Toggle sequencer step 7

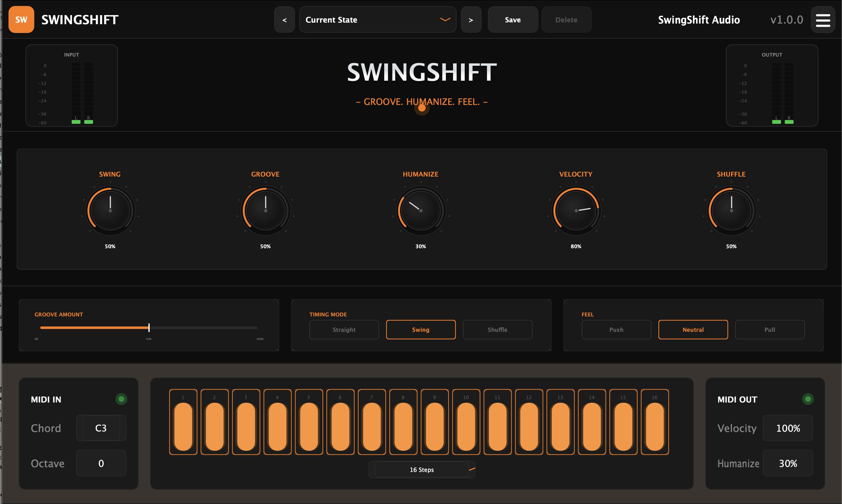point(372,422)
